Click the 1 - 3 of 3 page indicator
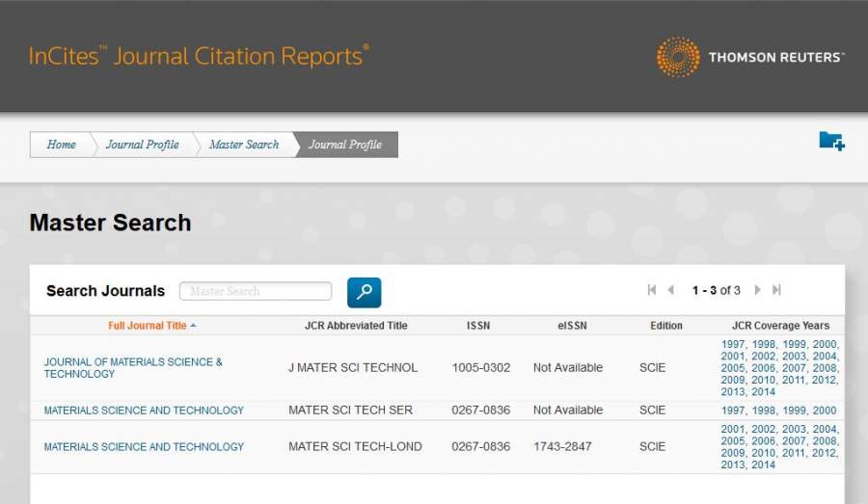Screen dimensions: 868x504 (716, 290)
